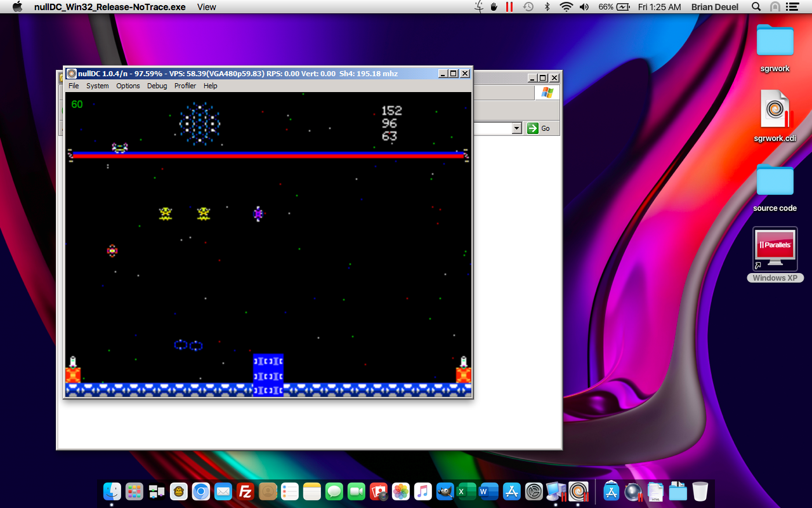Open the Help menu in nullDC
This screenshot has width=812, height=508.
210,86
